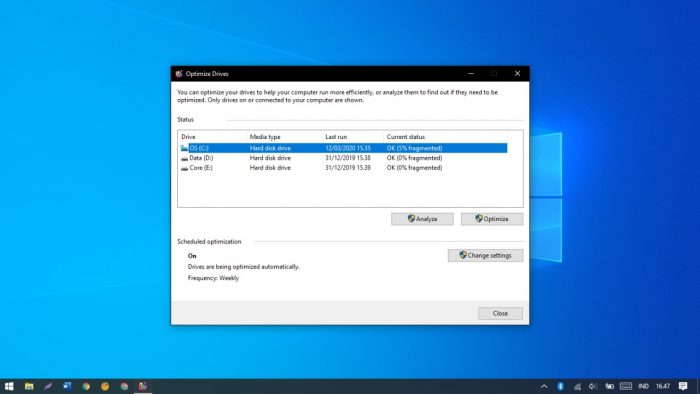Open Change settings for scheduled optimization

click(485, 255)
